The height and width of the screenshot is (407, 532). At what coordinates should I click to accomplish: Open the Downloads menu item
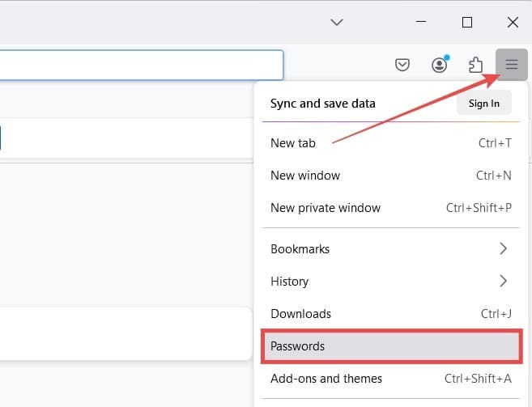tap(391, 314)
